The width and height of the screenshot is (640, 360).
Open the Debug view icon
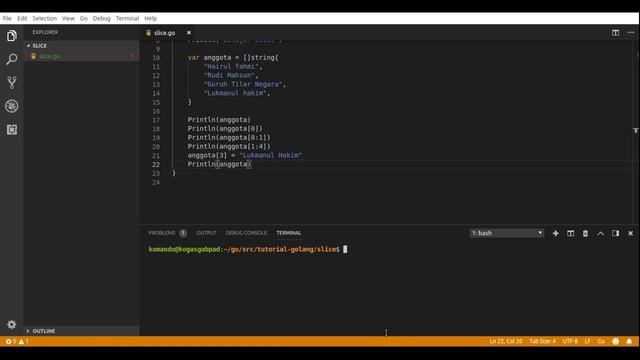tap(11, 106)
